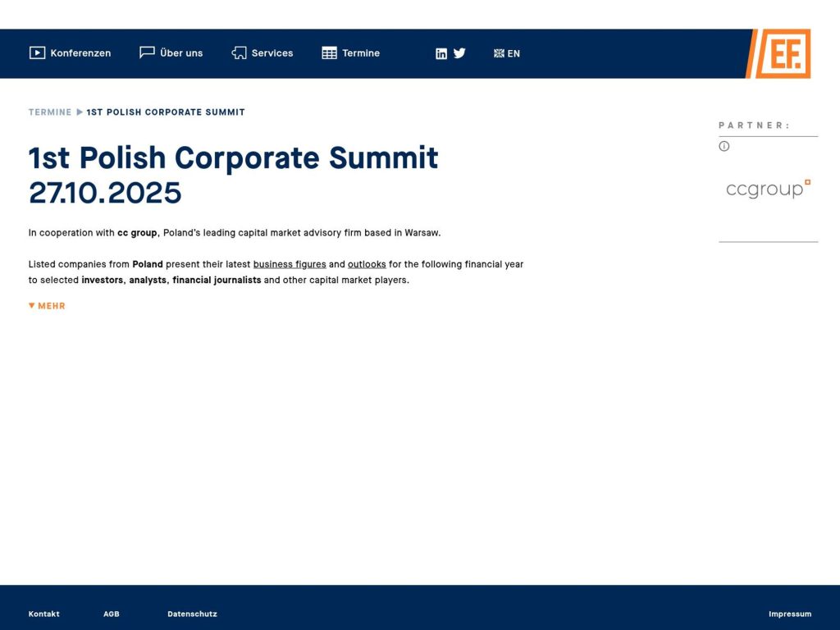Click the Datenschutz footer link

tap(191, 613)
